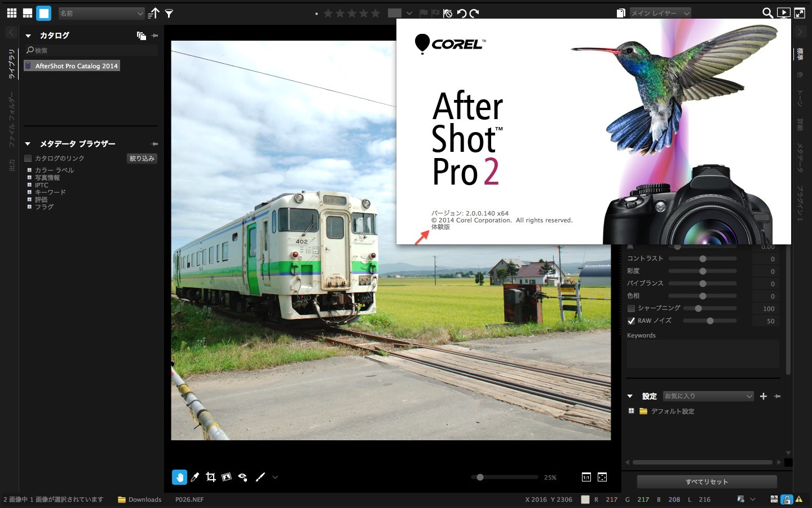Expand the IPTC tree item
This screenshot has height=508, width=812.
(29, 185)
